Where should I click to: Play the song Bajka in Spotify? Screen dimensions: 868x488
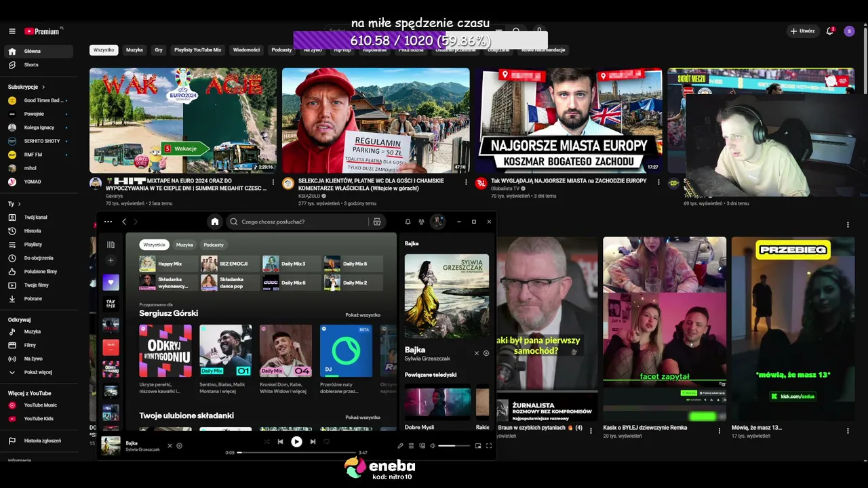pyautogui.click(x=296, y=442)
